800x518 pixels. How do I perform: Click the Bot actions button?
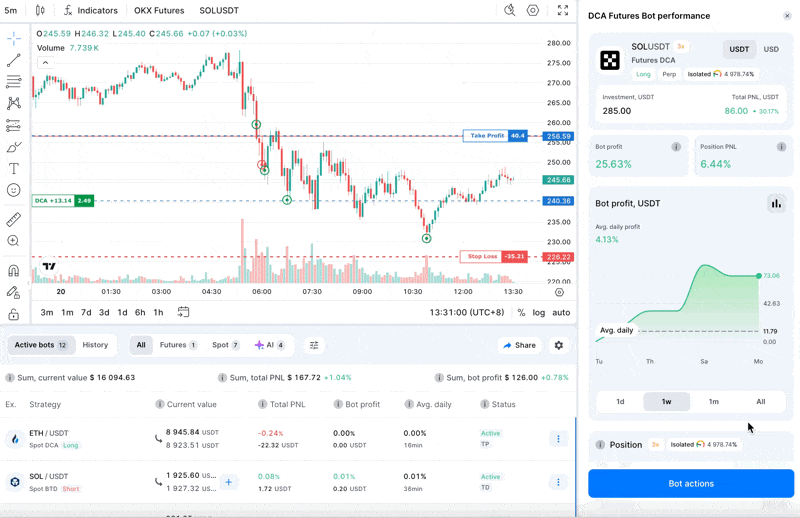[690, 484]
